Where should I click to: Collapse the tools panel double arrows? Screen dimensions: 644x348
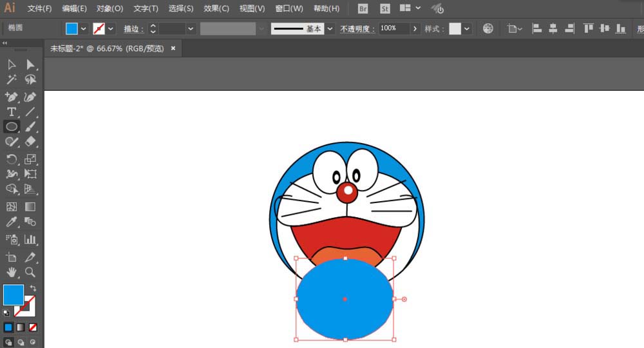pos(5,43)
